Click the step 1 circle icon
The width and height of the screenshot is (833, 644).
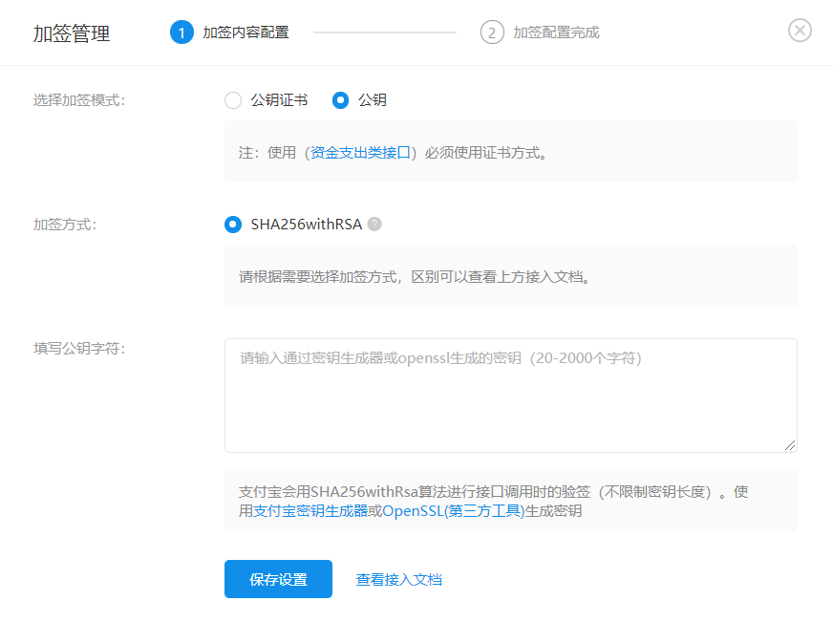click(x=182, y=32)
